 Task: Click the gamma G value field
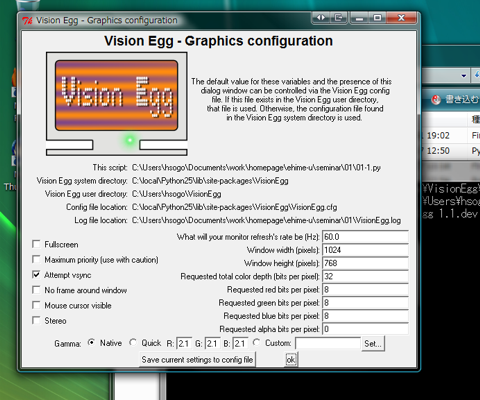coord(212,343)
